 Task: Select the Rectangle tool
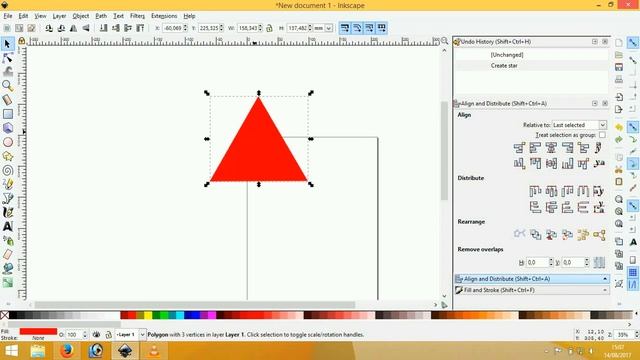click(x=7, y=114)
